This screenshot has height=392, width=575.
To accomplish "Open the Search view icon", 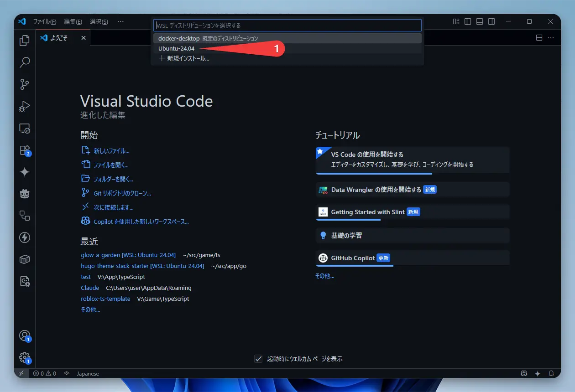I will [x=25, y=62].
